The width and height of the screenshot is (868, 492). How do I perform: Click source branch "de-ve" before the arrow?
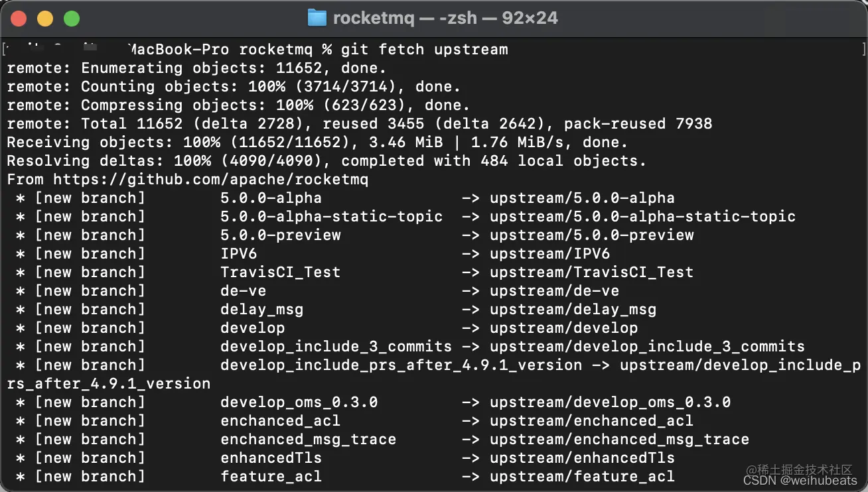pos(244,291)
